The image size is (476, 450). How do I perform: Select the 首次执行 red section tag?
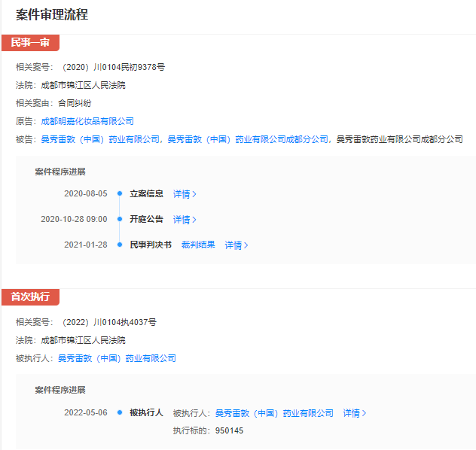pos(30,297)
